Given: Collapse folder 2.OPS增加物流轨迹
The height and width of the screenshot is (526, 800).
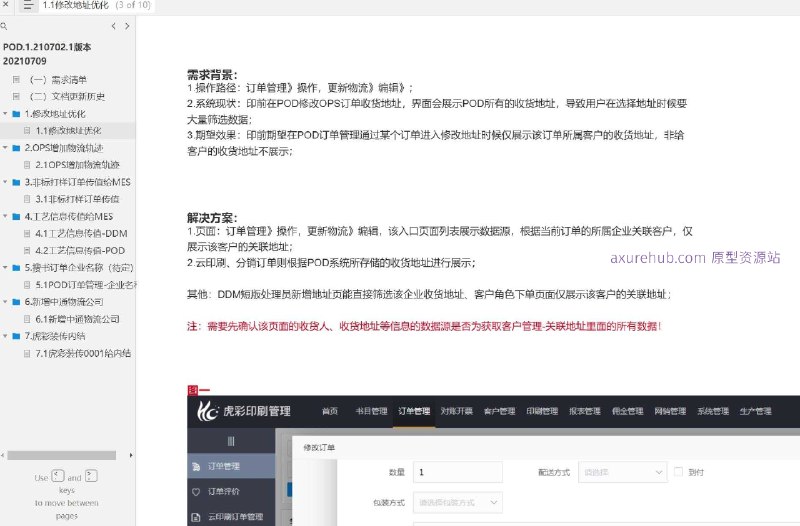Looking at the screenshot, I should (x=5, y=148).
